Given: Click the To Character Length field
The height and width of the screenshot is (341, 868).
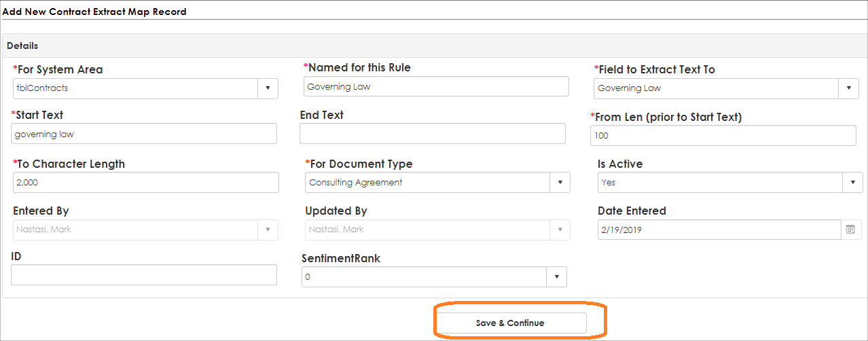Looking at the screenshot, I should [x=146, y=182].
